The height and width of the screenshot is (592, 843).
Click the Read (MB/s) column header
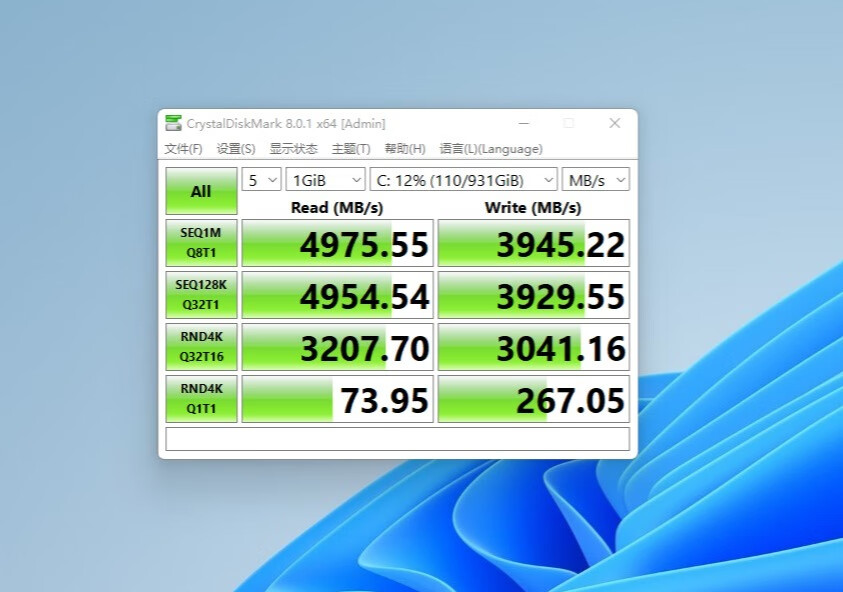[x=337, y=208]
